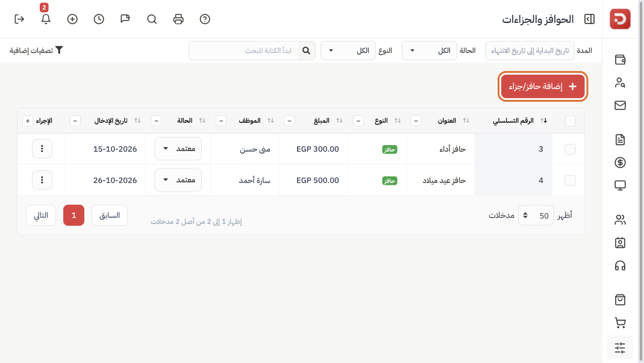
Task: Click the red app logo icon
Action: tap(620, 19)
